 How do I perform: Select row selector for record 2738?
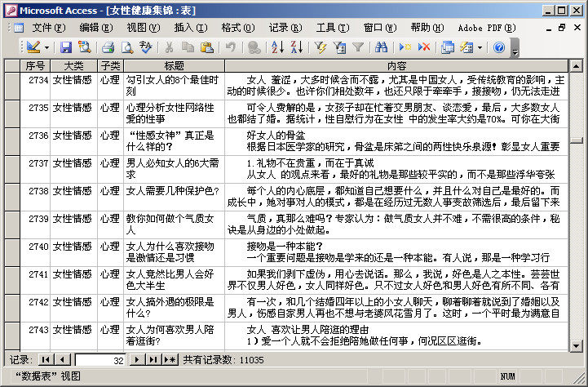(x=12, y=197)
